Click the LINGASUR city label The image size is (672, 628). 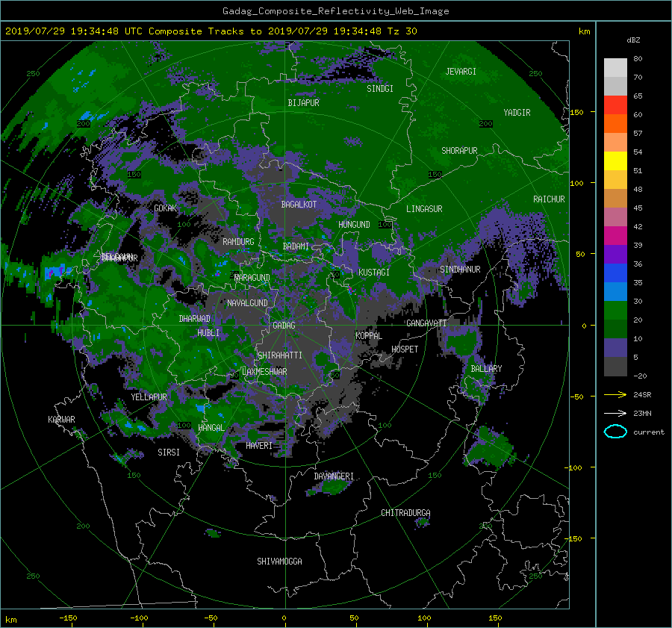pyautogui.click(x=424, y=209)
